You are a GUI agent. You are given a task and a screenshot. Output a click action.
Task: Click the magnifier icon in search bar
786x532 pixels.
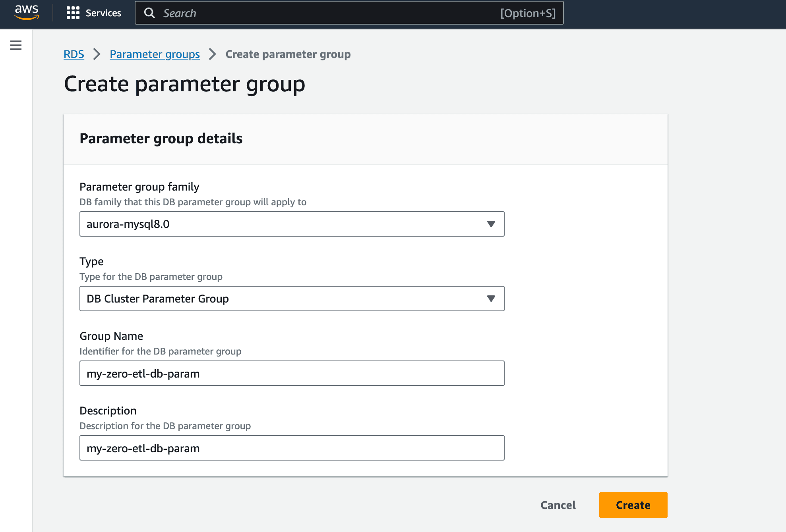coord(149,13)
